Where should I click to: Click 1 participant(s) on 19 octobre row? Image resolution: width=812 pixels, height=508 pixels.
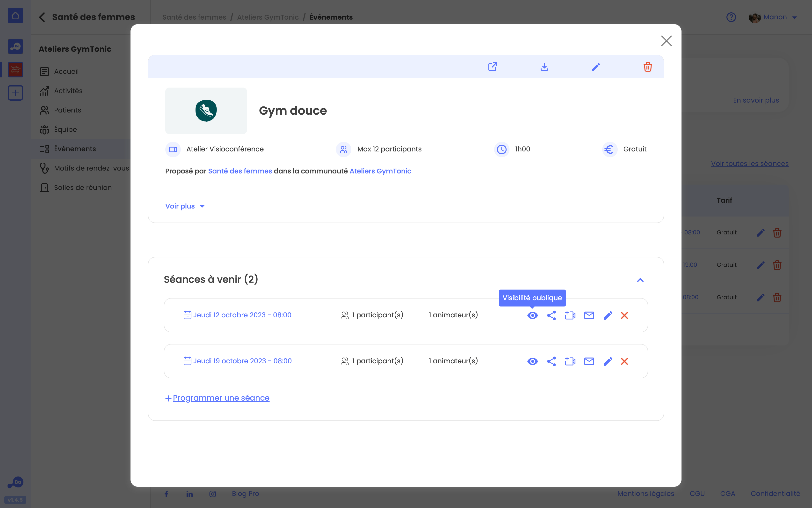372,361
